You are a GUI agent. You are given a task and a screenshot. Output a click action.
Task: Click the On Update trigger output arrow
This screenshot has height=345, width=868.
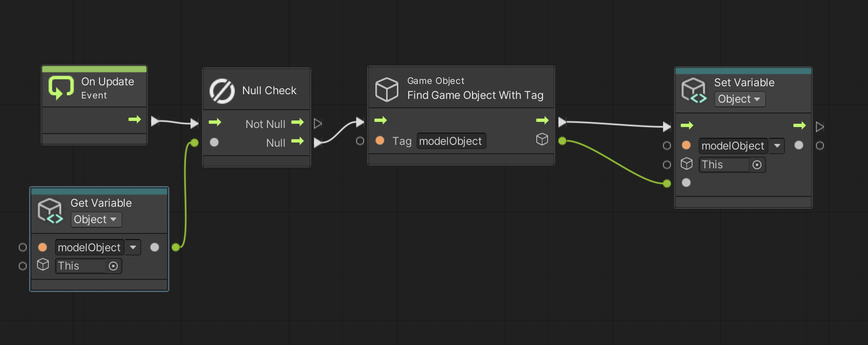(x=135, y=120)
